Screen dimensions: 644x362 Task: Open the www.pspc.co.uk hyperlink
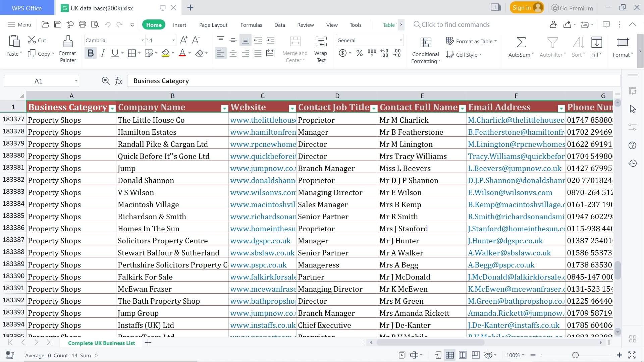pyautogui.click(x=258, y=264)
